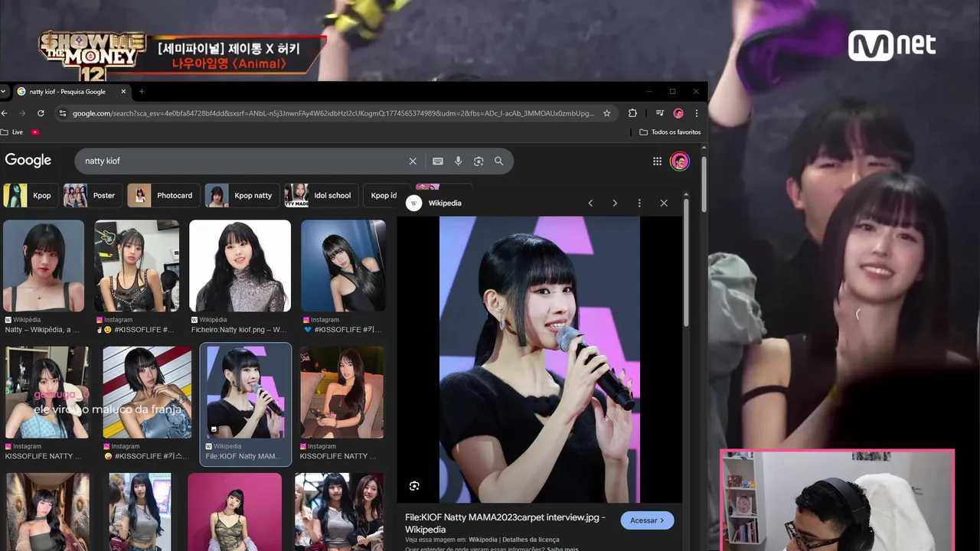Click the Acessar button
Image resolution: width=980 pixels, height=551 pixels.
pos(648,520)
